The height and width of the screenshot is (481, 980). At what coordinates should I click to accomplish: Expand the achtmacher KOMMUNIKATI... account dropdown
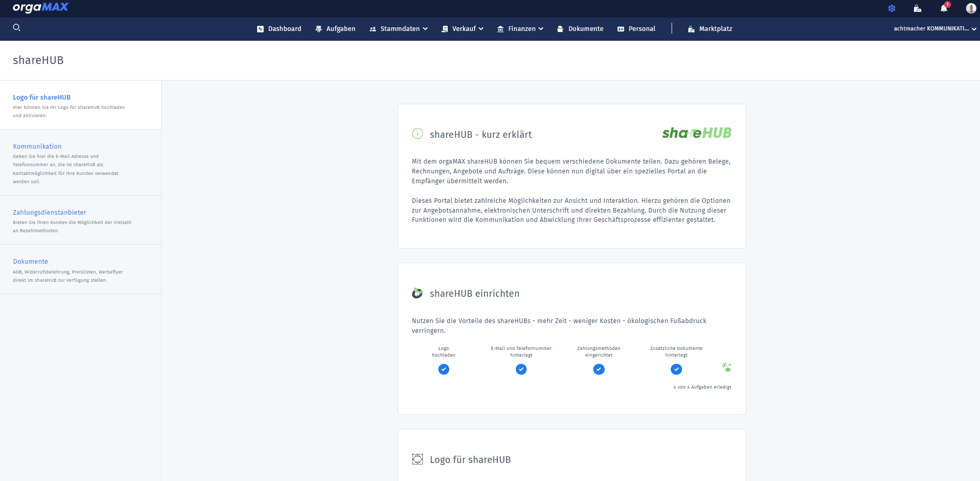pos(935,29)
